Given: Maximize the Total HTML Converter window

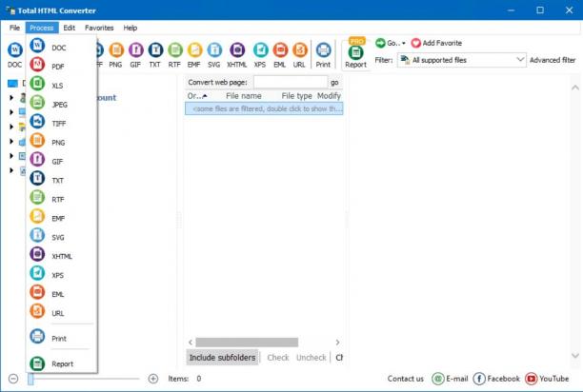Looking at the screenshot, I should point(540,10).
